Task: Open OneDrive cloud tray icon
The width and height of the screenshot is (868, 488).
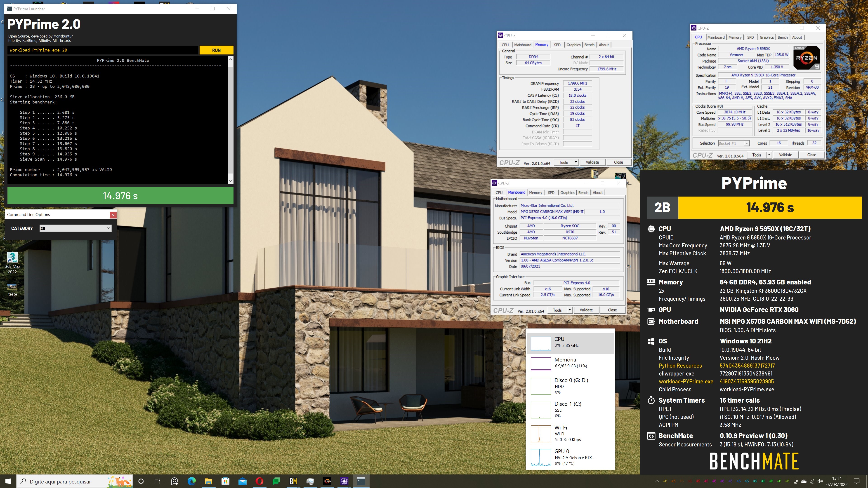Action: [804, 481]
